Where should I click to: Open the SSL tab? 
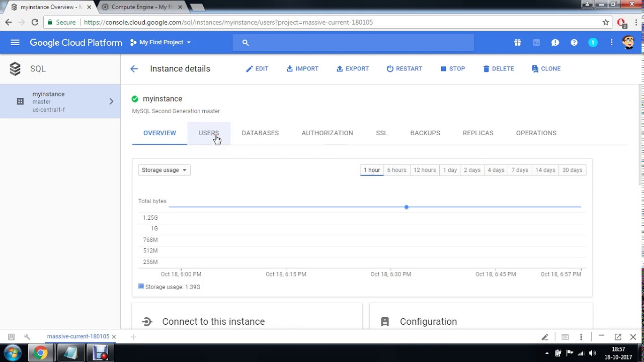pos(382,133)
